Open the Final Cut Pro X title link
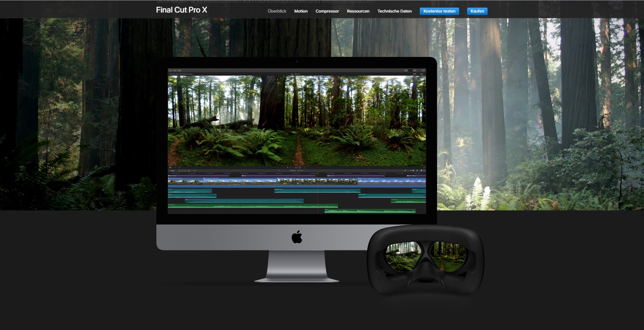The image size is (644, 330). point(181,10)
